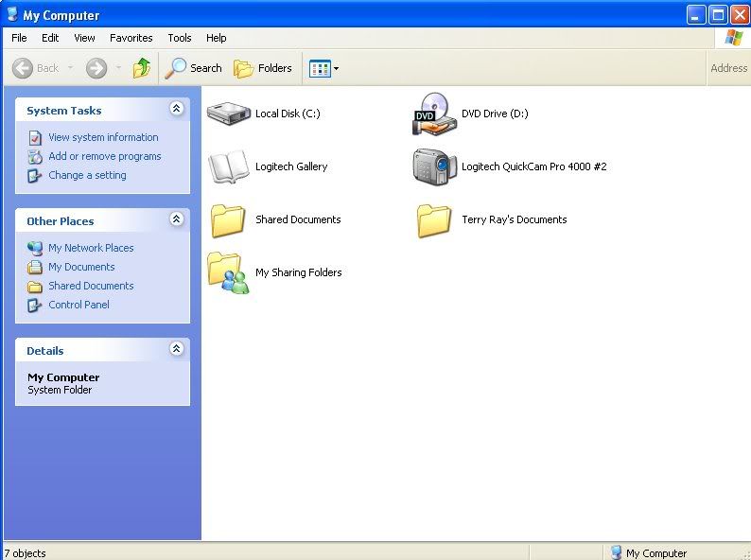Click the Up folder toolbar icon

tap(142, 68)
